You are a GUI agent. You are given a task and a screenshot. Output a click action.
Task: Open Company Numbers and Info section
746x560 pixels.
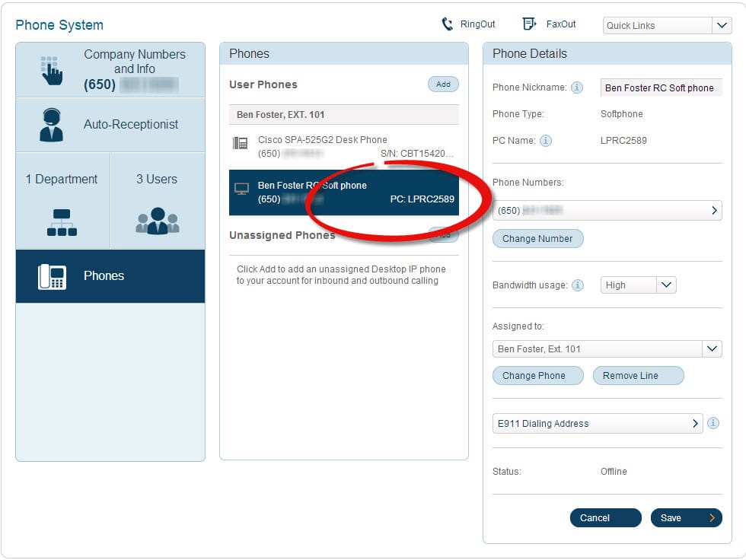coord(110,69)
